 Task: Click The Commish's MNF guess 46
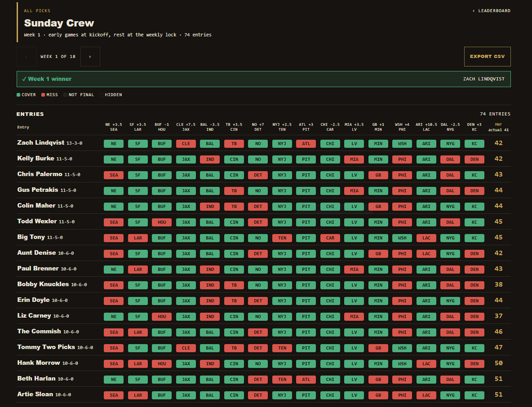pos(498,332)
